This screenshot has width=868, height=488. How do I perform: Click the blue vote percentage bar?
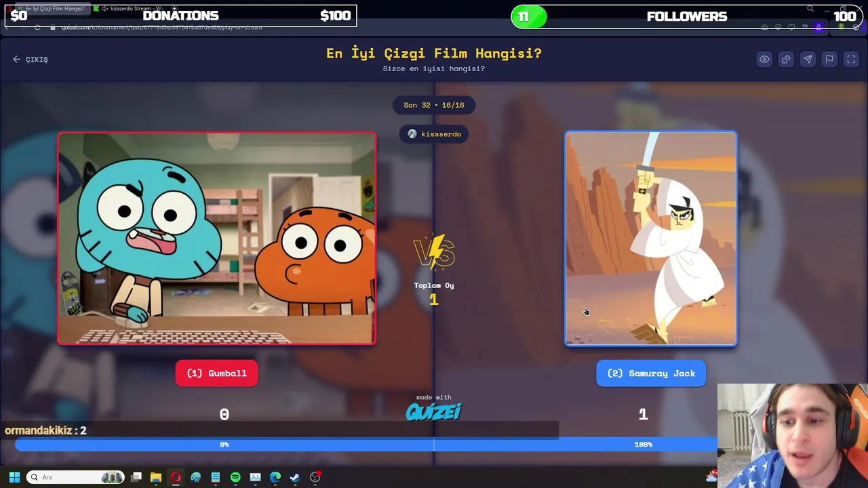pos(366,445)
